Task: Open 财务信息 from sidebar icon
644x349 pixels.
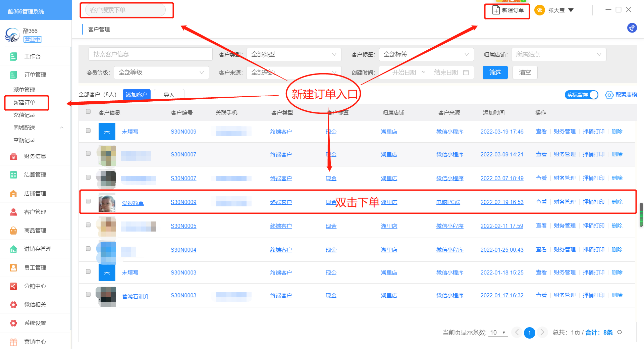Action: click(x=13, y=156)
